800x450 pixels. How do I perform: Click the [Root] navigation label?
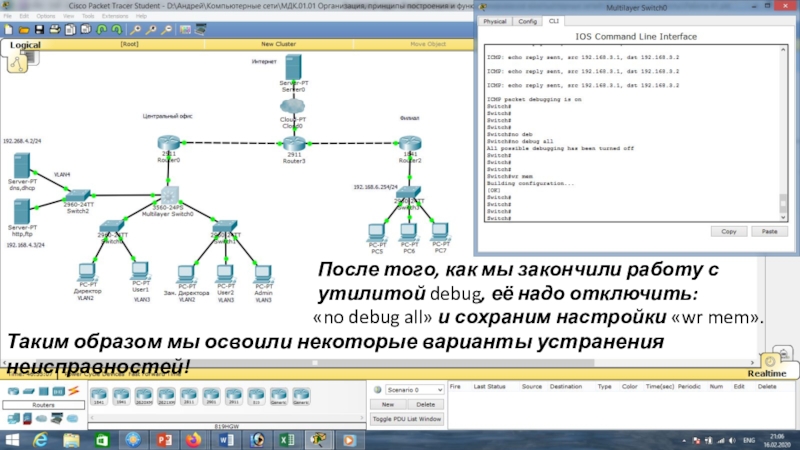(x=129, y=44)
